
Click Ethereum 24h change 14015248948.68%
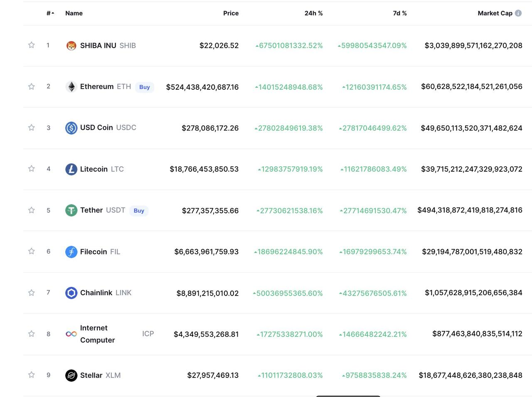tap(289, 87)
